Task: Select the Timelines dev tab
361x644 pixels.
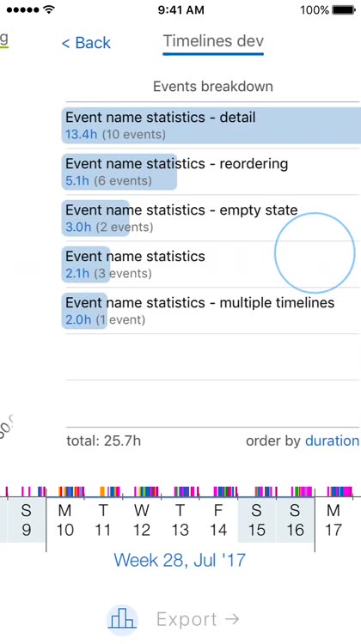Action: pos(213,41)
